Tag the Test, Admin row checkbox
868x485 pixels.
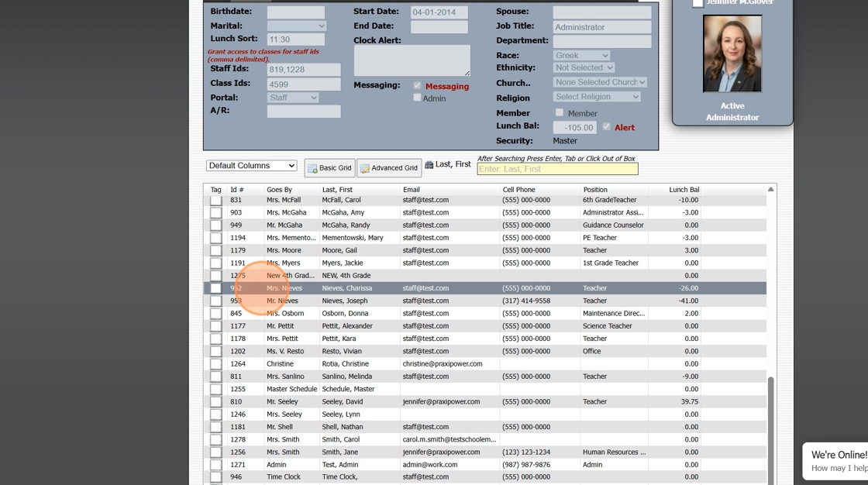[216, 465]
